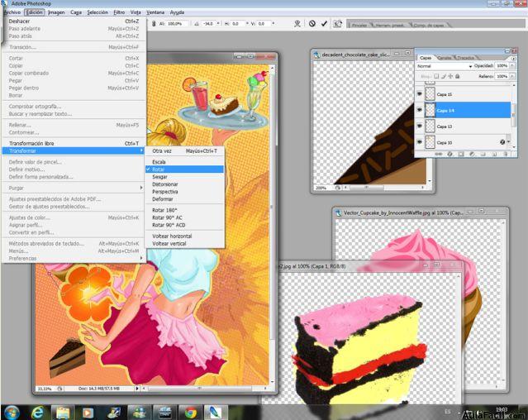
Task: Hide Capa 14 layer eye icon
Action: pyautogui.click(x=419, y=110)
